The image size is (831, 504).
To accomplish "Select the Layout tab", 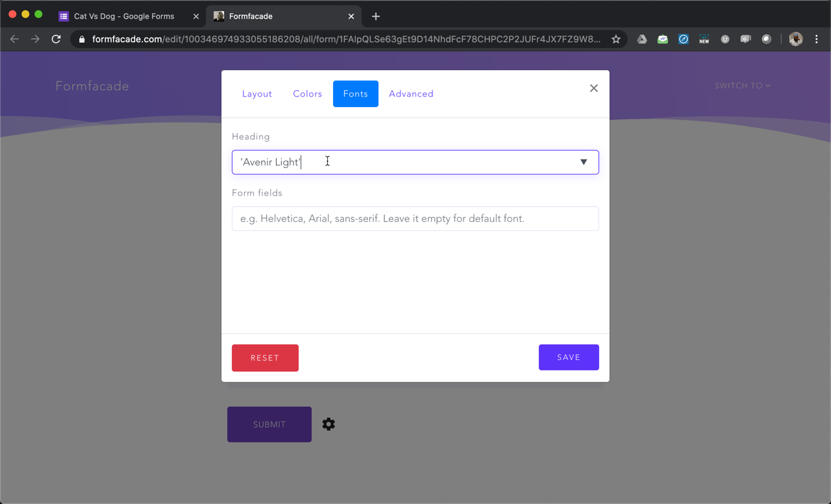I will point(257,93).
